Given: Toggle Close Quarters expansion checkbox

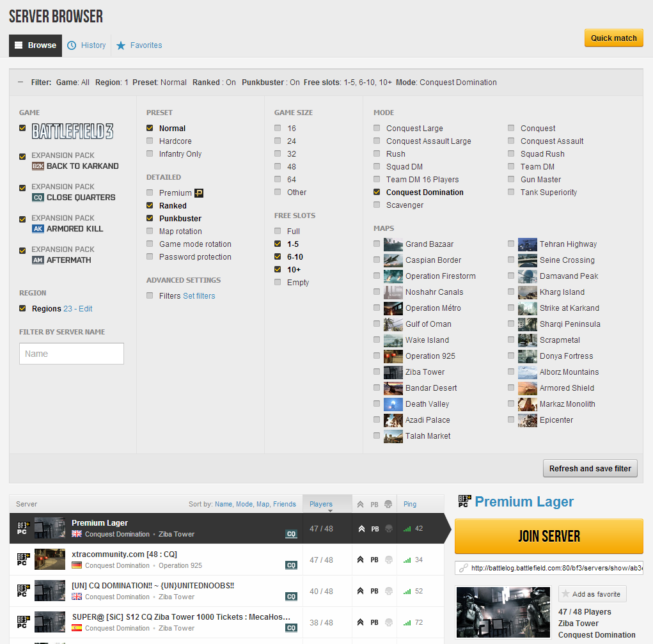Looking at the screenshot, I should [x=22, y=188].
